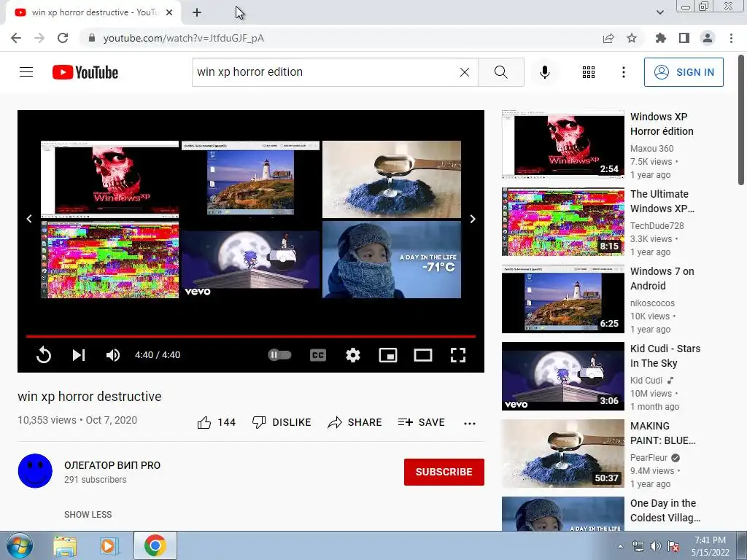Open Windows Explorer from taskbar
The width and height of the screenshot is (747, 560).
(x=65, y=546)
